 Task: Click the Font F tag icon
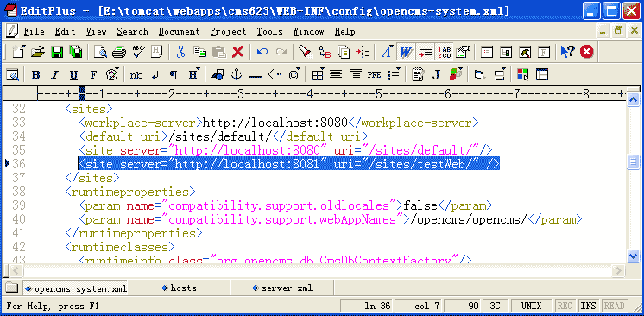pos(93,75)
